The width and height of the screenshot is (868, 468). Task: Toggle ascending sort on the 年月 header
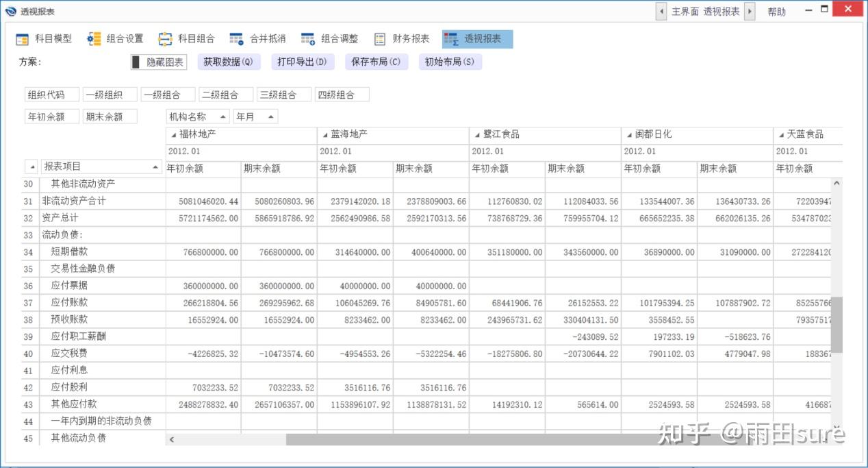point(270,116)
